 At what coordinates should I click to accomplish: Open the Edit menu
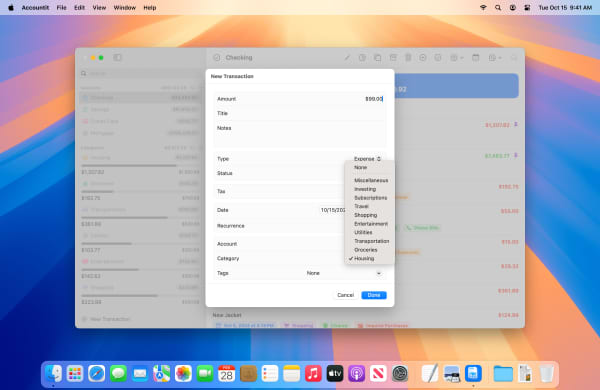click(79, 8)
